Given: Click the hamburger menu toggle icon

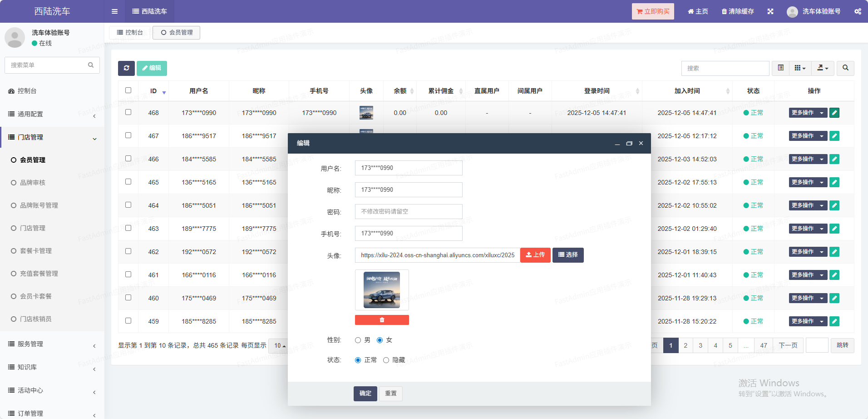Looking at the screenshot, I should (114, 11).
